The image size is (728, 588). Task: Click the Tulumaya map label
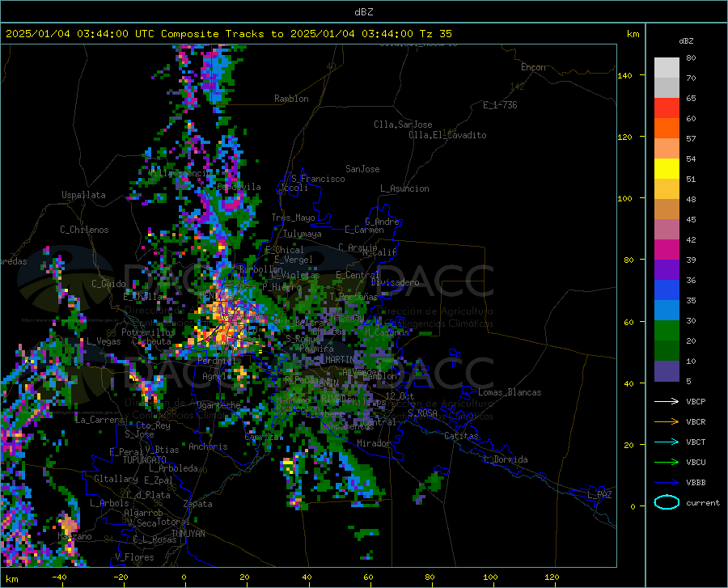pyautogui.click(x=303, y=234)
